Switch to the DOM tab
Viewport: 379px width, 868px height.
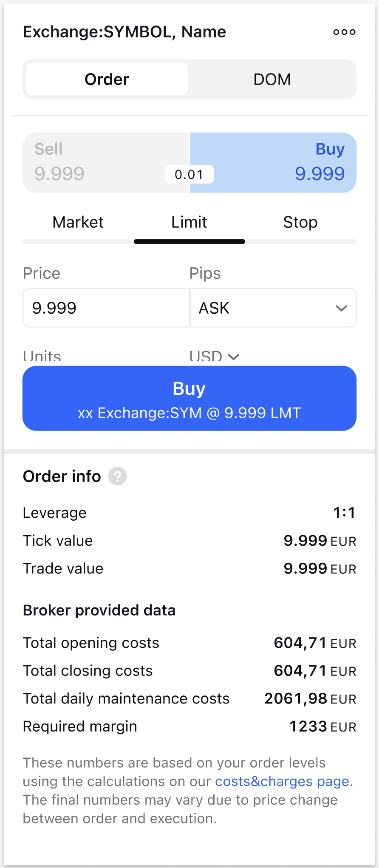(x=272, y=79)
